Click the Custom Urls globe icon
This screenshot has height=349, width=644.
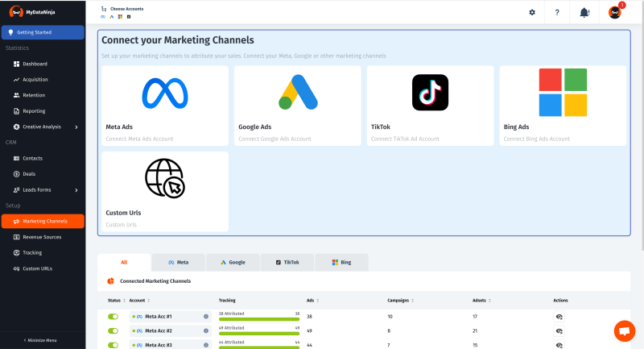coord(165,178)
